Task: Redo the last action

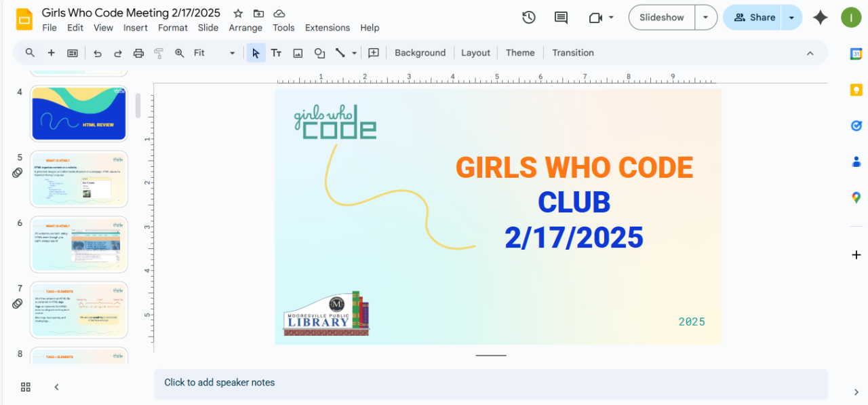Action: point(118,53)
